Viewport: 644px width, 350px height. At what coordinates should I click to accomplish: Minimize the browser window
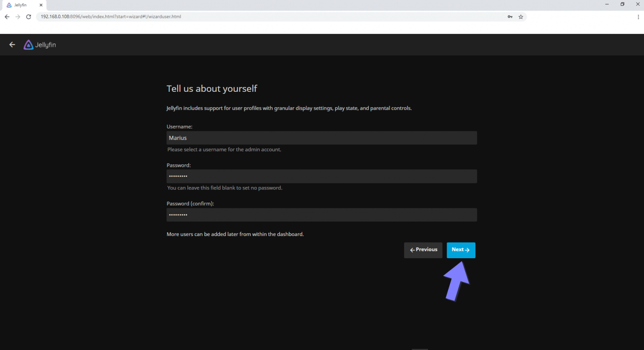(607, 4)
